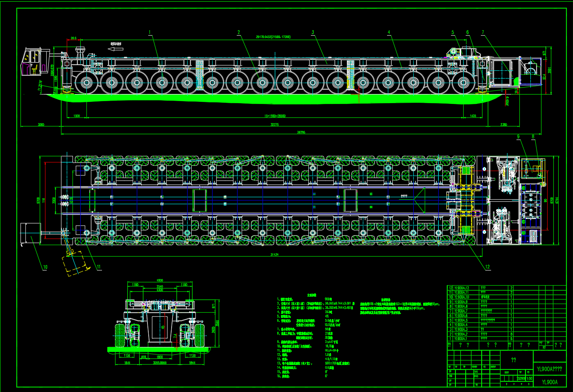Select the 15×1900=28500 spacing dimension text

274,116
